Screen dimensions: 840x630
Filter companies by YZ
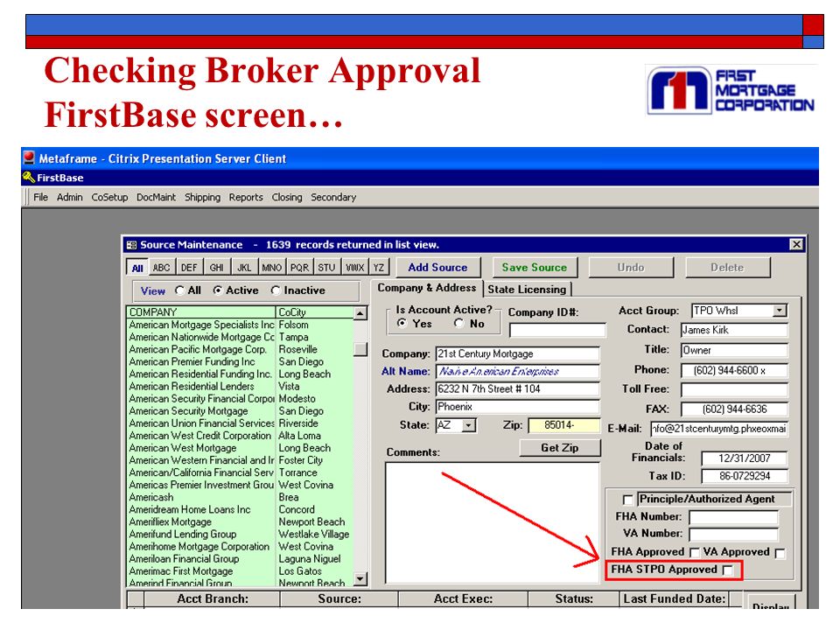point(379,268)
